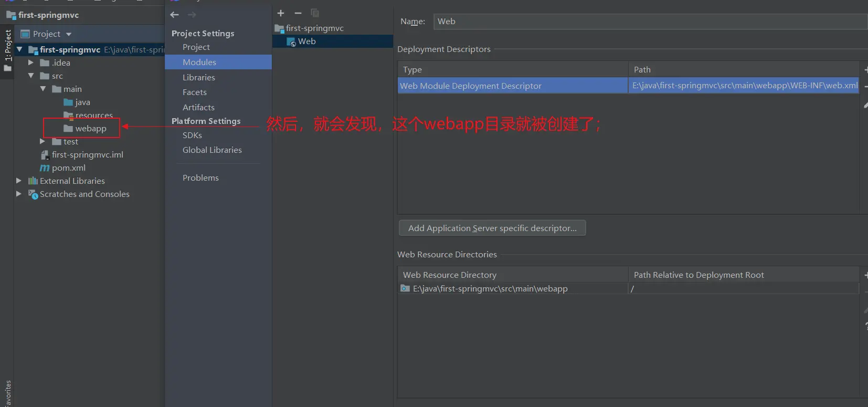Screen dimensions: 868x407
Task: Select SDKs under Platform Settings
Action: pos(192,135)
